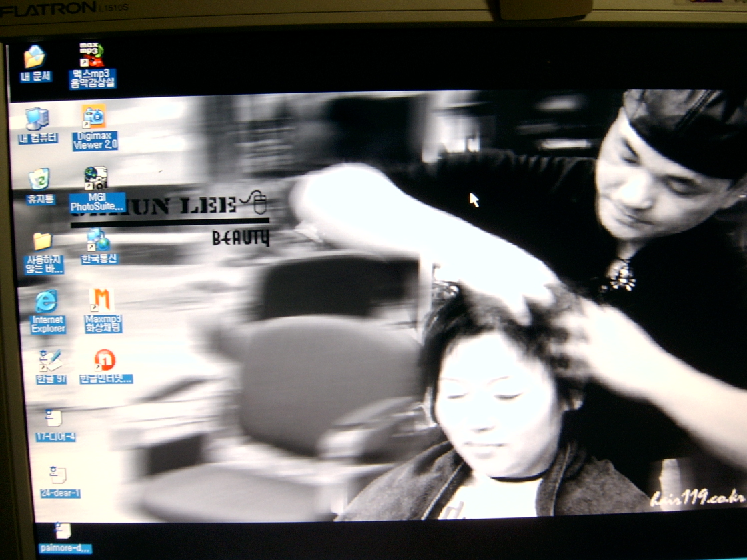Launch the 맥스mp3 음악감상실 shortcut

point(92,55)
